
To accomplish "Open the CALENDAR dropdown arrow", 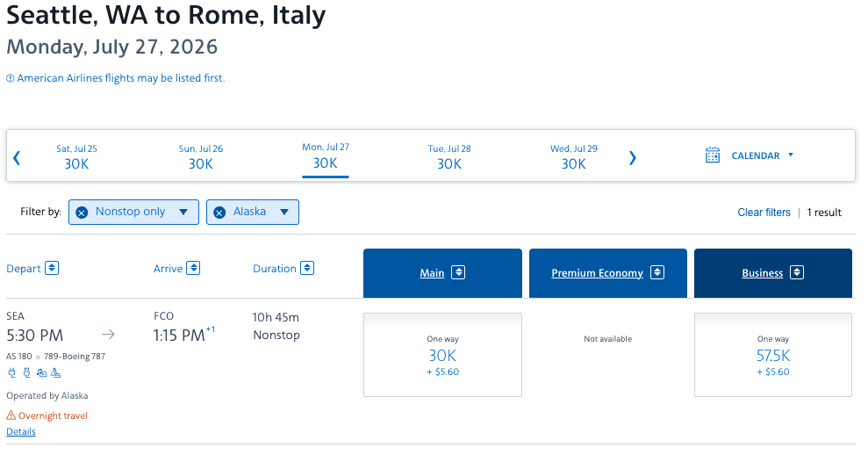I will [791, 155].
